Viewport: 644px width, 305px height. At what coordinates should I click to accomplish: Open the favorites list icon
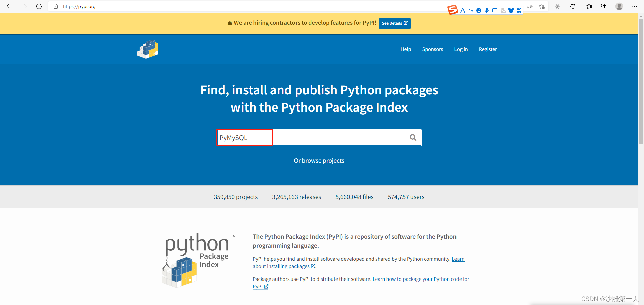(589, 6)
